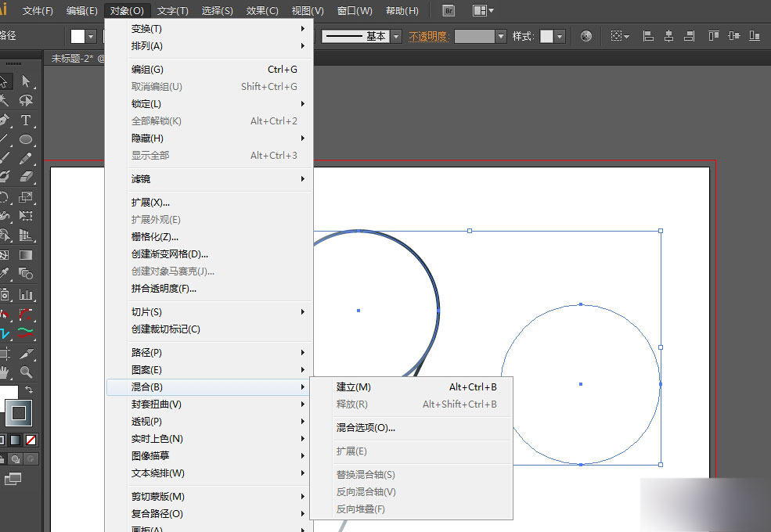
Task: Open the fill color dropdown in control bar
Action: [x=91, y=37]
